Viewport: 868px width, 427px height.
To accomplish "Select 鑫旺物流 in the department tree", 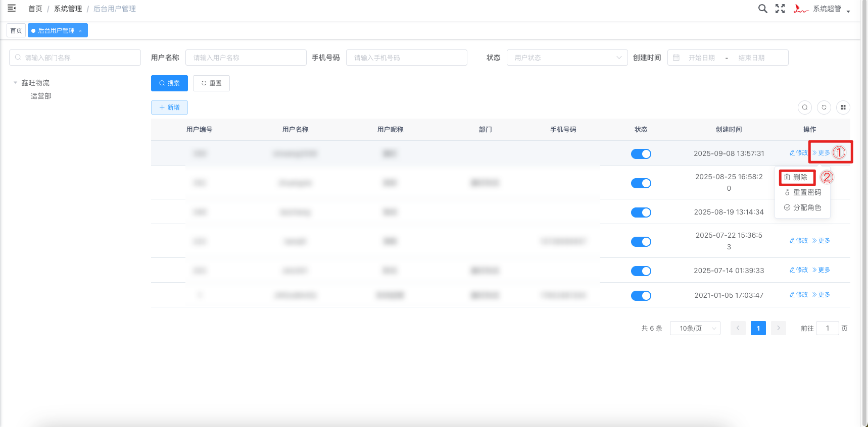I will pyautogui.click(x=35, y=83).
